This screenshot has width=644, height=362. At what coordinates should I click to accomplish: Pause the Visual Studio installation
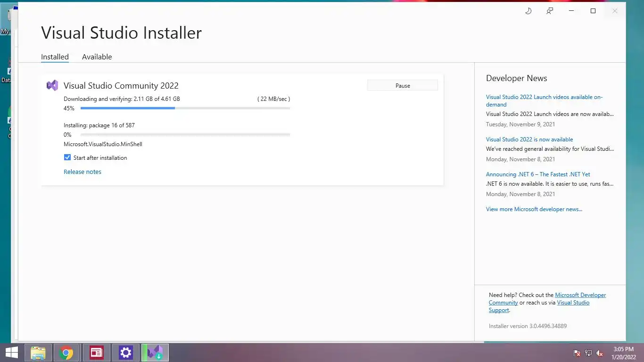[403, 85]
